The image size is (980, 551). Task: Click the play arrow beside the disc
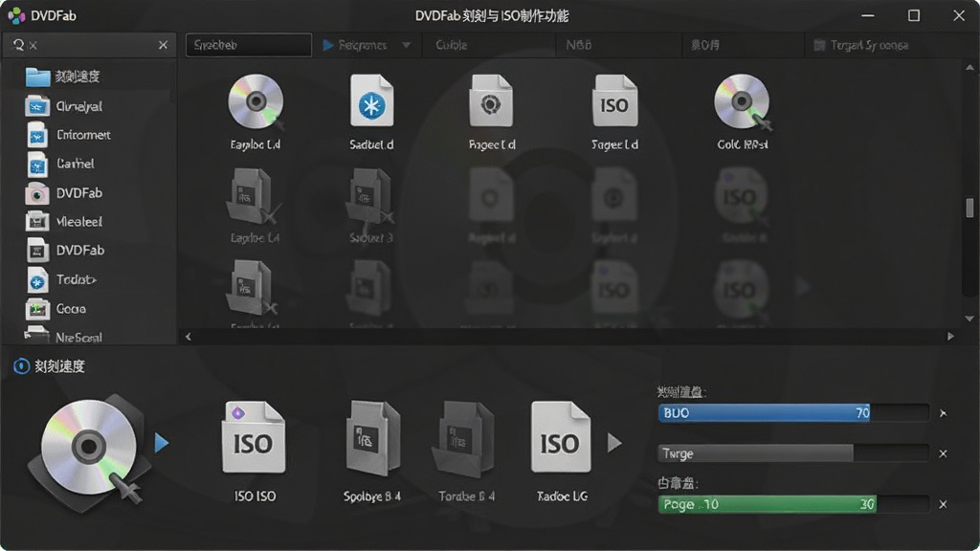pos(162,442)
